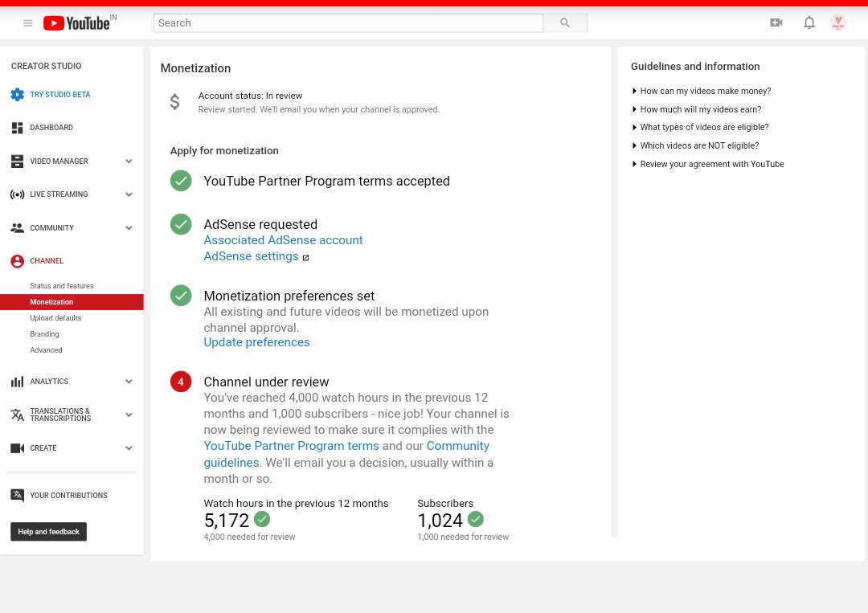Go to YouTube home via logo

(x=77, y=22)
